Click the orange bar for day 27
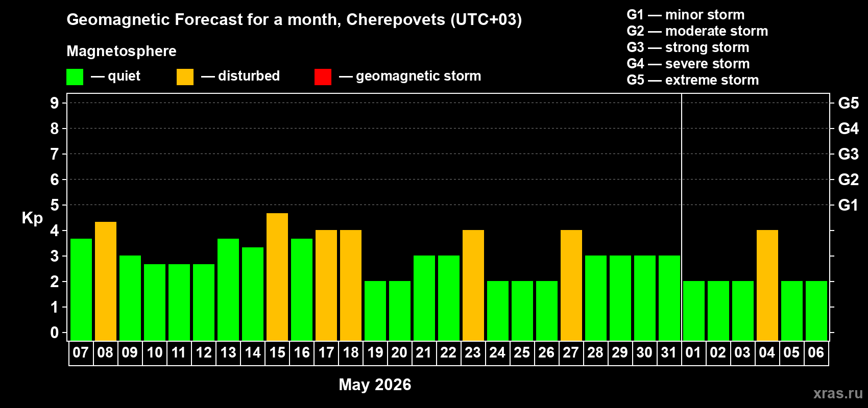Screen dimensions: 868x408 571,286
